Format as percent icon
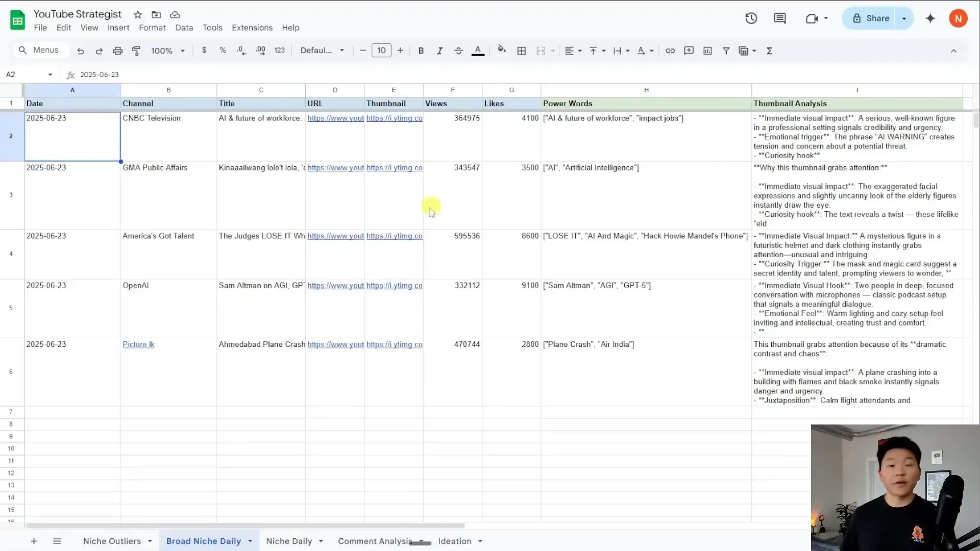 click(x=223, y=50)
